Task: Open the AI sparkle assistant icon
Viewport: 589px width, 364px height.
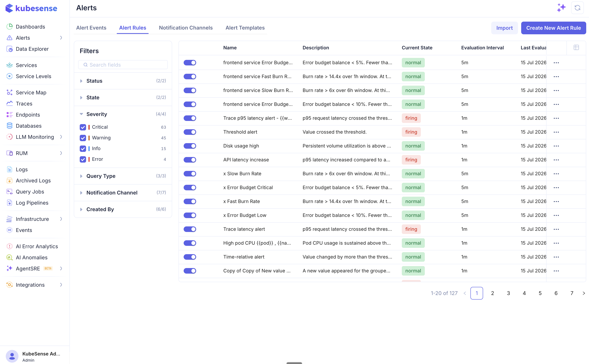Action: click(561, 8)
